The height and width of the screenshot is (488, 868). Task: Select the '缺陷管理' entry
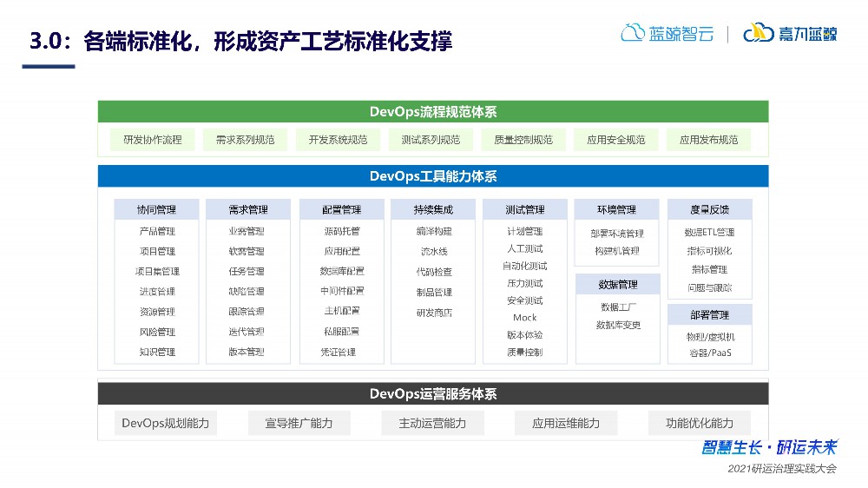point(247,292)
